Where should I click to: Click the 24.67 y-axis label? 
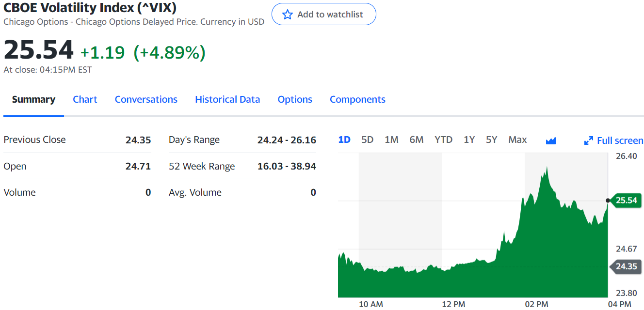pyautogui.click(x=626, y=249)
